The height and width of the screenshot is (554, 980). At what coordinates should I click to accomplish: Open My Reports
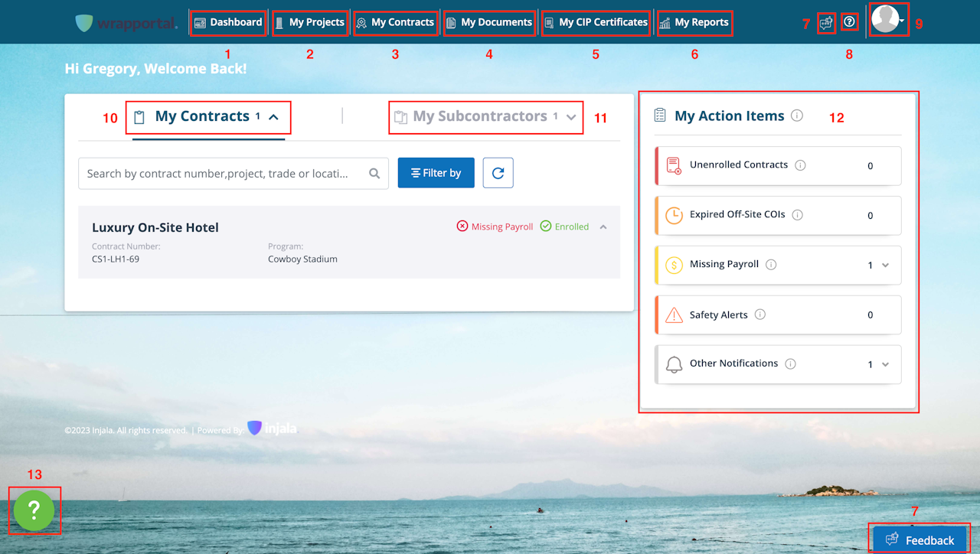[694, 22]
